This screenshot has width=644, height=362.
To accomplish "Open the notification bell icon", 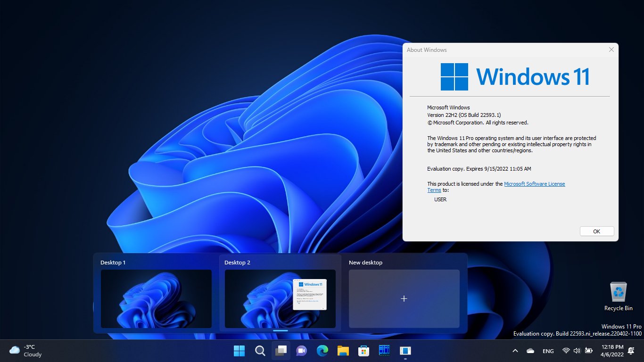I will click(x=631, y=351).
